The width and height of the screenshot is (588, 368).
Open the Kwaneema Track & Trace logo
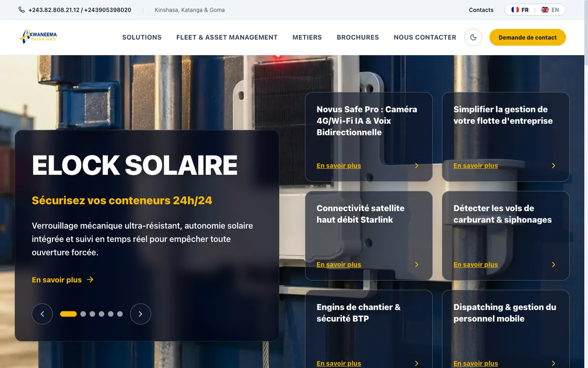(38, 36)
